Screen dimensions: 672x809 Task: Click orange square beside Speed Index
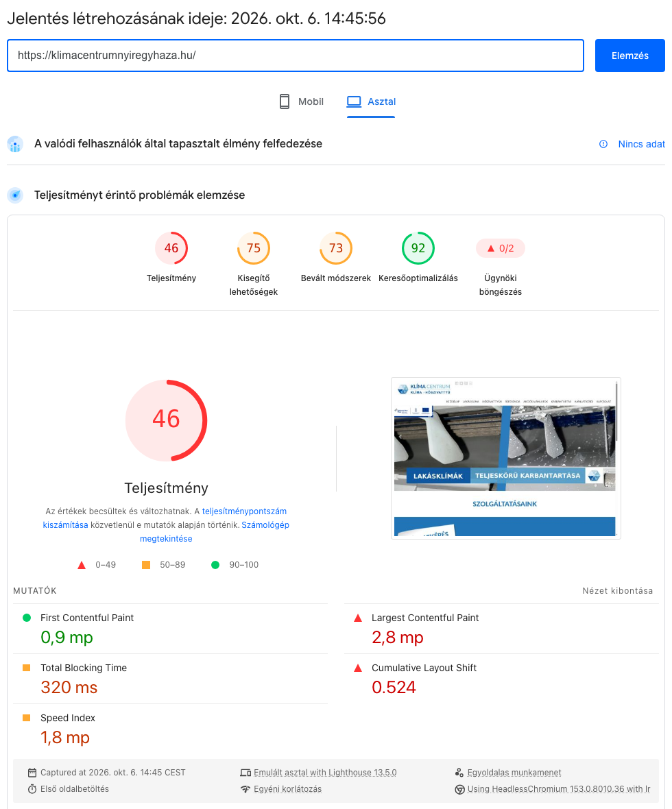[x=27, y=718]
